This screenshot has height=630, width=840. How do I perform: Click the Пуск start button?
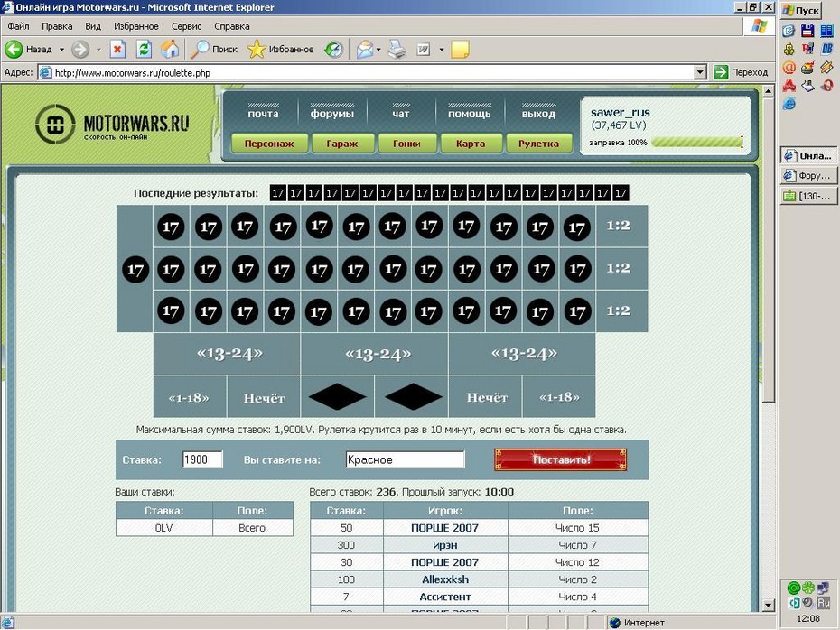(801, 10)
